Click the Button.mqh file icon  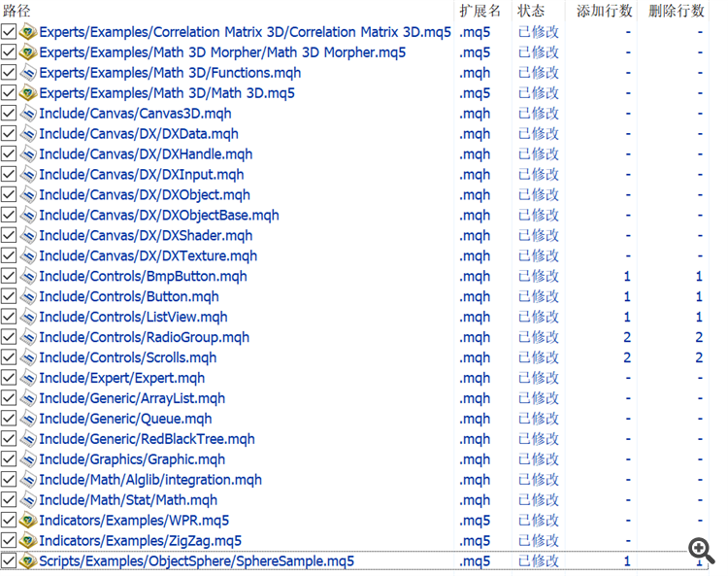tap(28, 296)
